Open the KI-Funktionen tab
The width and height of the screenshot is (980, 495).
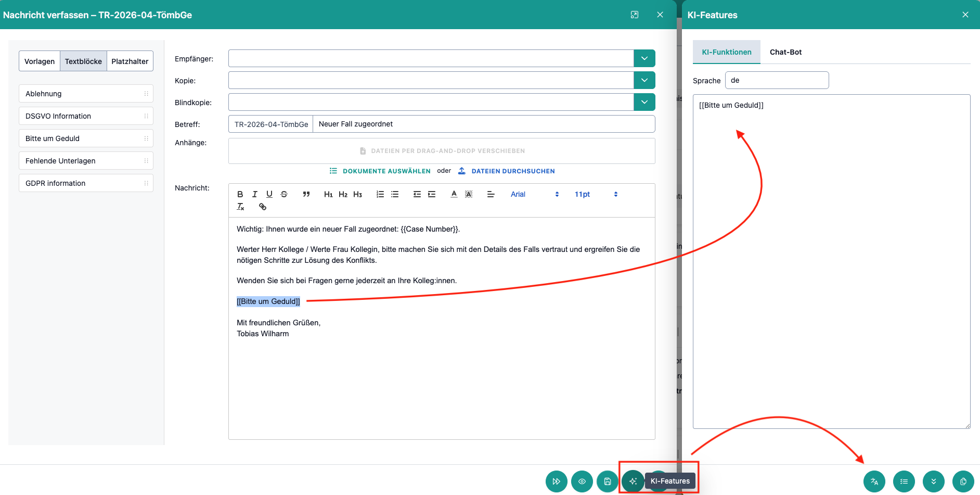[x=727, y=52]
